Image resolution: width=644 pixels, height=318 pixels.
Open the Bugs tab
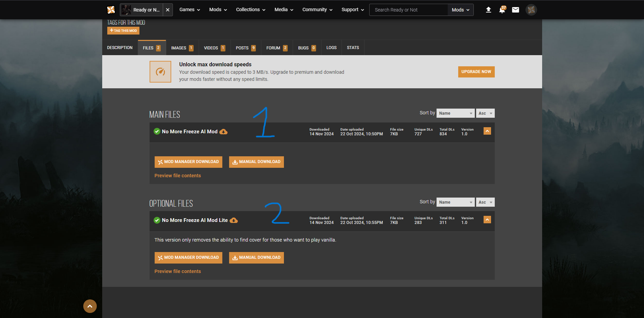307,48
